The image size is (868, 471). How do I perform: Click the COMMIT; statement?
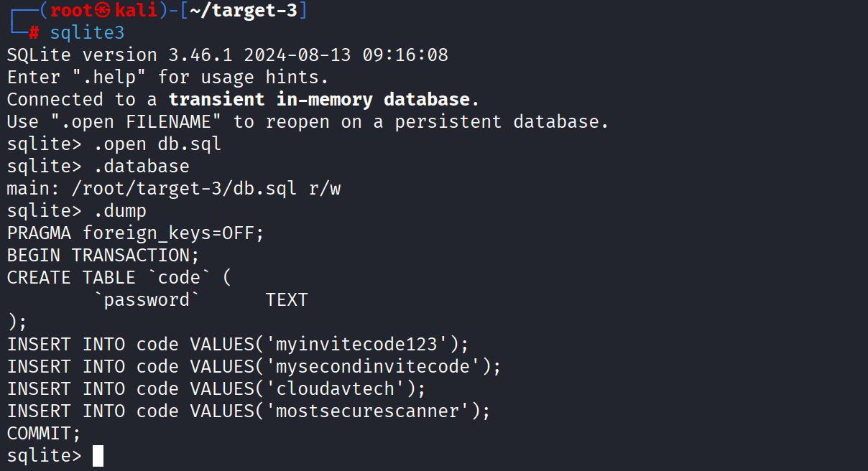click(x=44, y=434)
